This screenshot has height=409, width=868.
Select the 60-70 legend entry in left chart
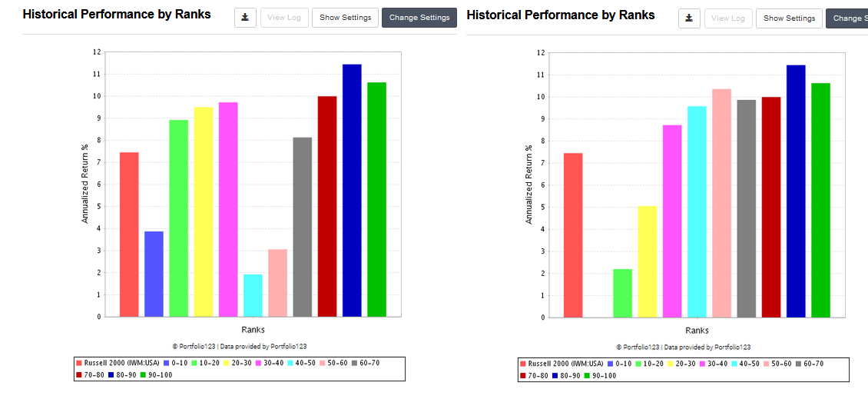coord(366,364)
